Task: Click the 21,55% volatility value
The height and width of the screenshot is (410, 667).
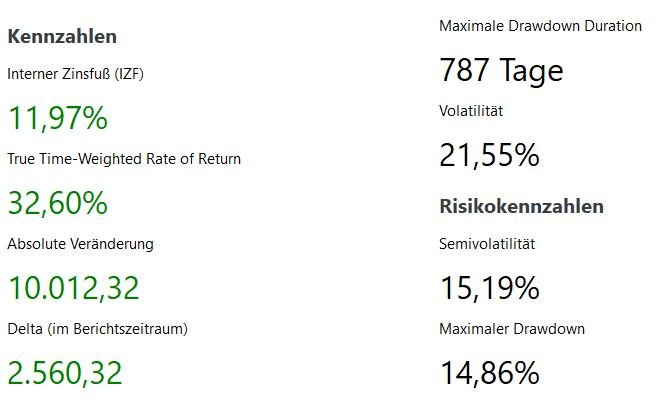Action: click(x=489, y=155)
